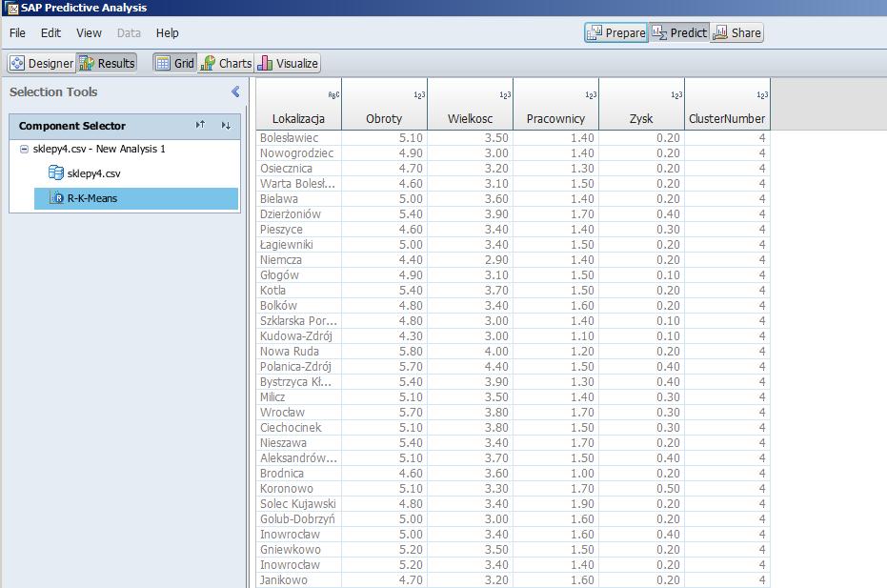Select the Golub-Dobrzyń cell
The height and width of the screenshot is (588, 887).
[x=299, y=519]
